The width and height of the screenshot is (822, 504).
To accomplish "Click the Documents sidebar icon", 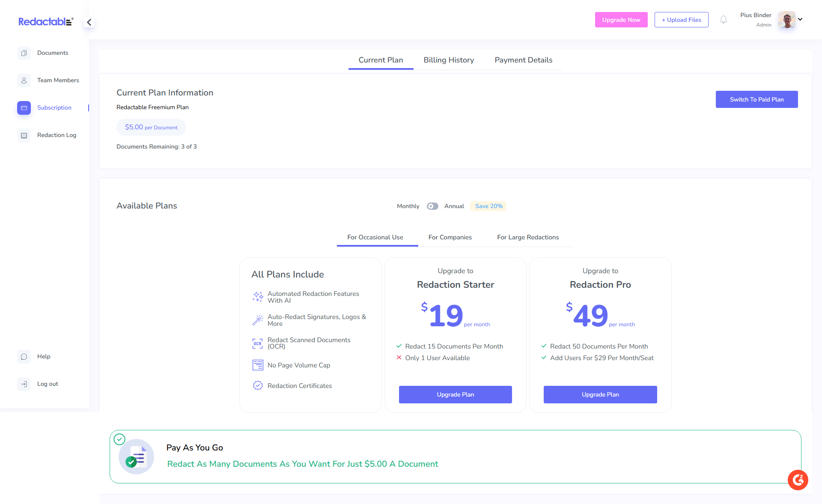I will tap(24, 53).
